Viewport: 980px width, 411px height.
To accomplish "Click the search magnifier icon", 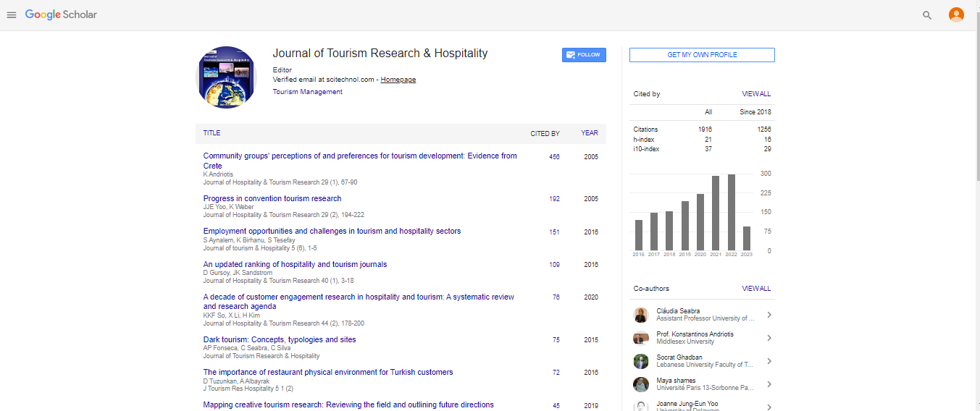I will coord(927,15).
